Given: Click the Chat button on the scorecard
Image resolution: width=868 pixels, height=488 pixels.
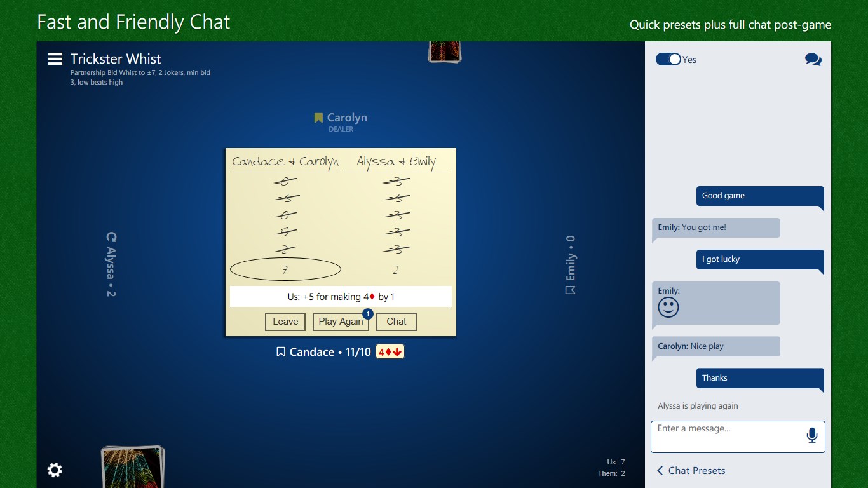Looking at the screenshot, I should click(396, 322).
